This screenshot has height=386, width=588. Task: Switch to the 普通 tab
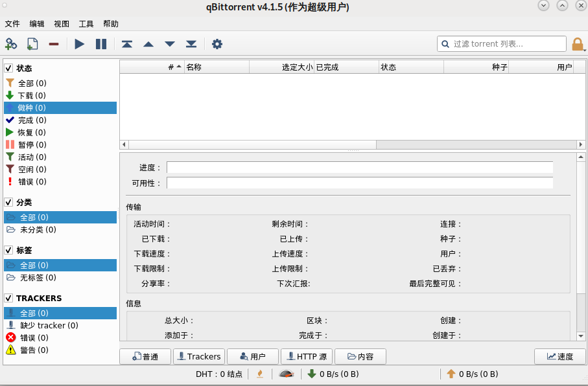pyautogui.click(x=145, y=356)
